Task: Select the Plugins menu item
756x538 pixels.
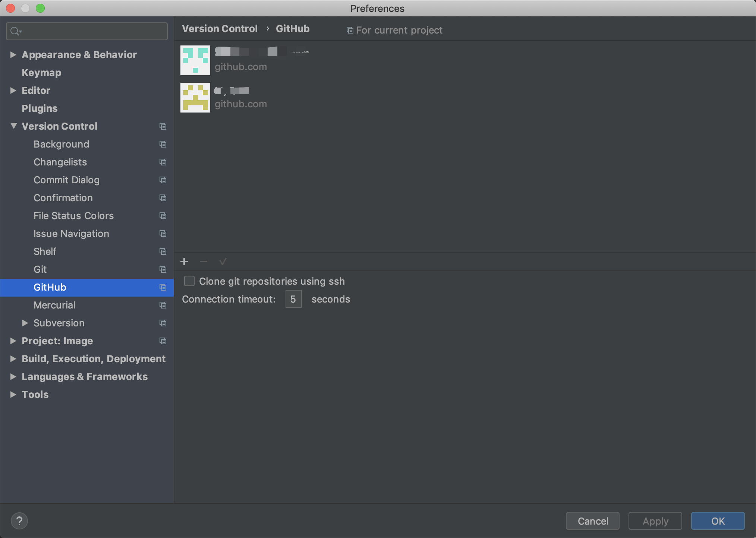Action: (39, 108)
